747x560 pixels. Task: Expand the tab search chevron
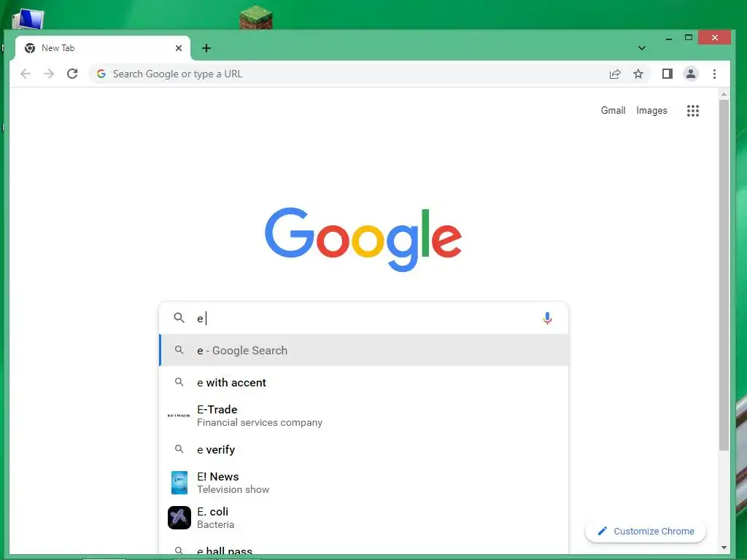tap(642, 48)
